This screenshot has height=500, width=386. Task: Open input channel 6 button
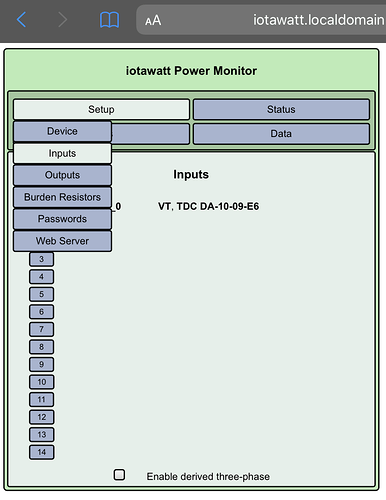coord(41,312)
